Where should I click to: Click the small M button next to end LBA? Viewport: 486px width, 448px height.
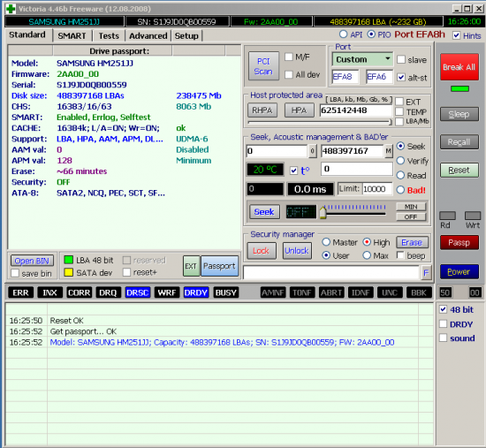389,151
